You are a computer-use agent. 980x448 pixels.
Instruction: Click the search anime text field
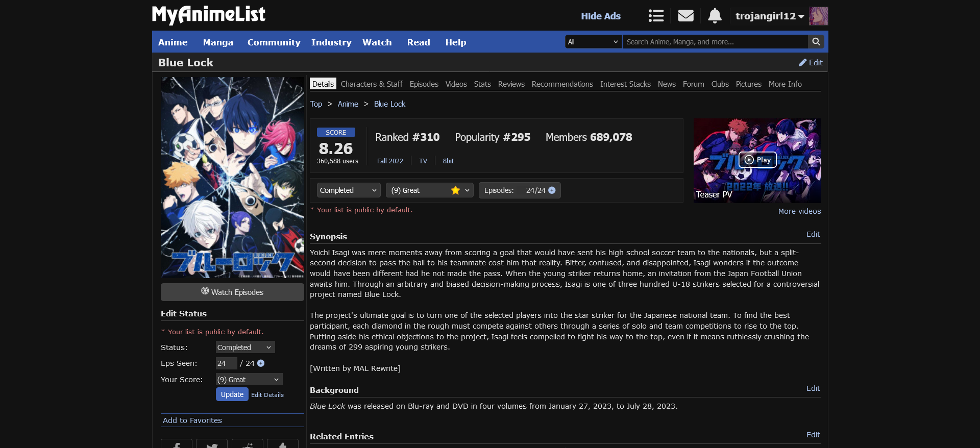[x=715, y=42]
